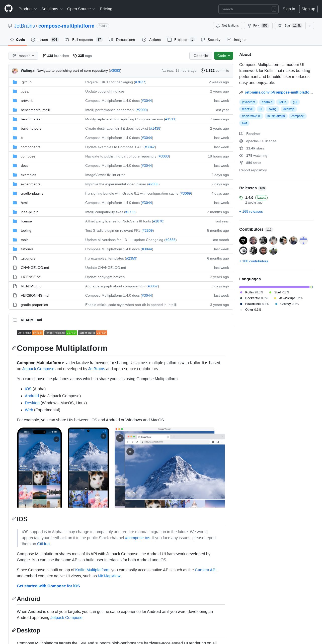Star the repository
This screenshot has width=322, height=644.
tap(290, 26)
